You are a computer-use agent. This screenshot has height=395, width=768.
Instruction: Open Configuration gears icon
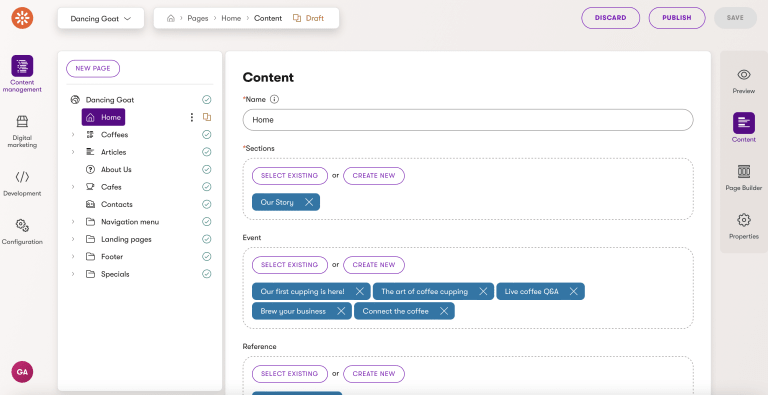pyautogui.click(x=22, y=225)
